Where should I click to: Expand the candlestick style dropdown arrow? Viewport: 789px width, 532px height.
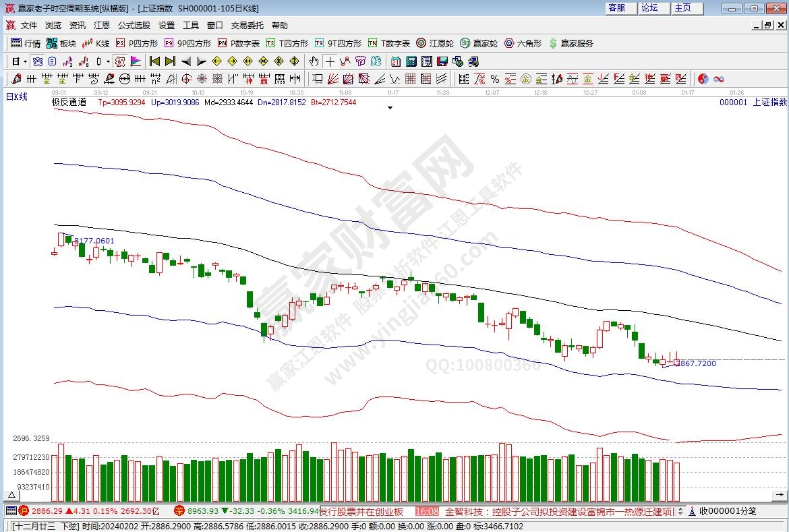tap(108, 61)
